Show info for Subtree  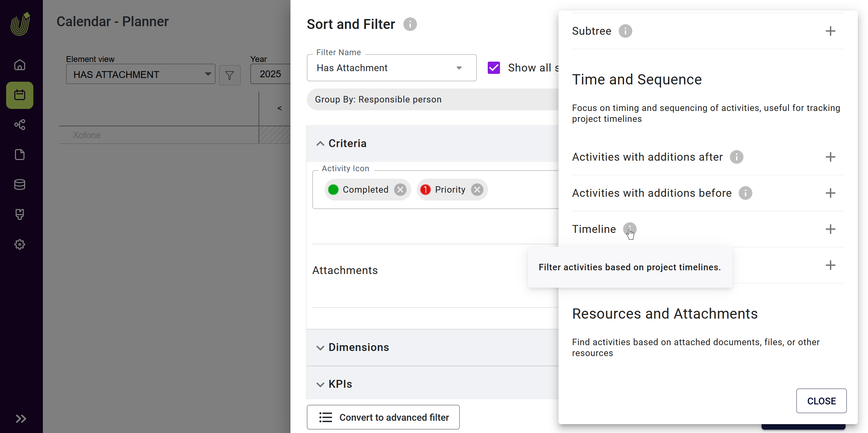point(625,31)
